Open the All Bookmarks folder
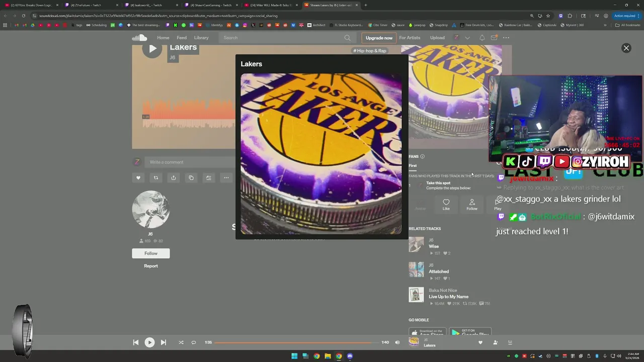The width and height of the screenshot is (644, 362). [x=627, y=25]
